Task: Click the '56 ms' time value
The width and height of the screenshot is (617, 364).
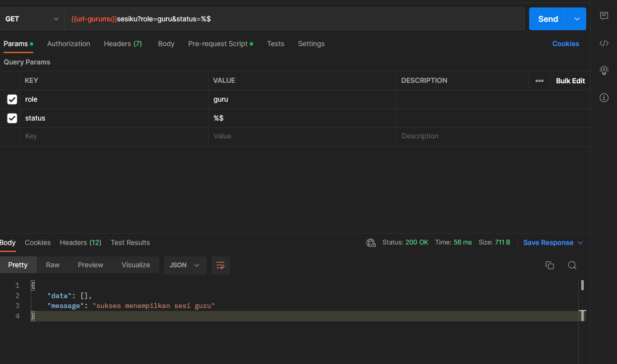Action: 463,243
